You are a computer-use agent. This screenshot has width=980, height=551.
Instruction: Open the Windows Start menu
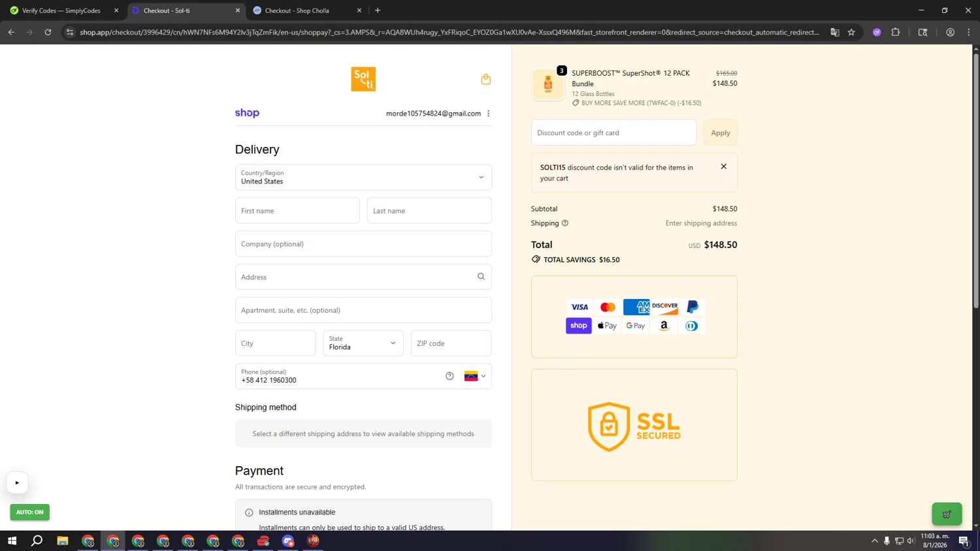(x=12, y=541)
